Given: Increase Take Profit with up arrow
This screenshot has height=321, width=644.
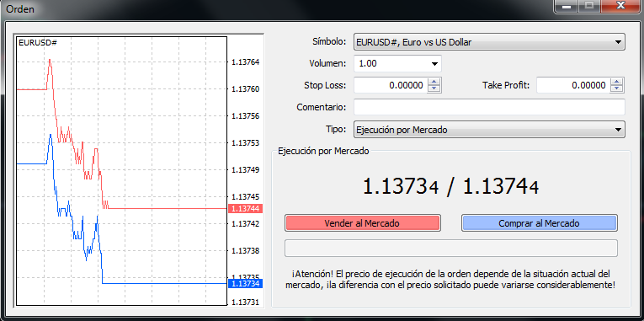Looking at the screenshot, I should pos(617,82).
